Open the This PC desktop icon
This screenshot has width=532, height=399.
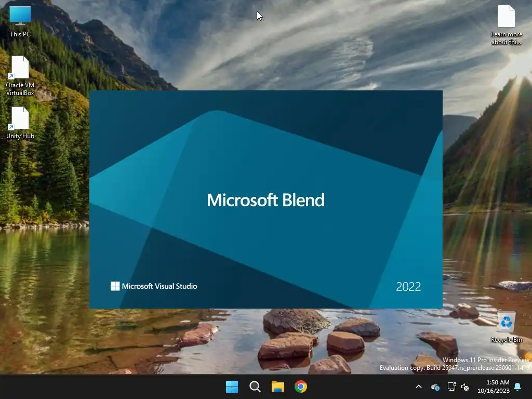pos(20,21)
